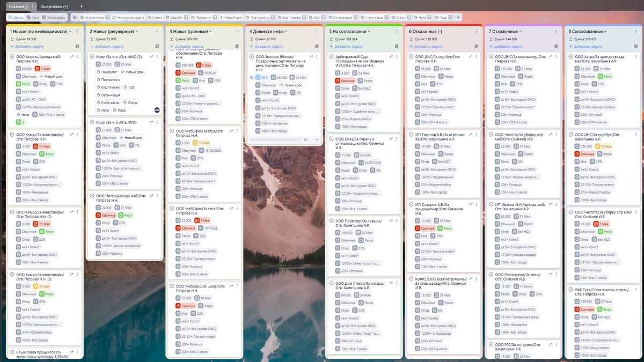Check off the 'ООО Сила/За охрану' task circle
The height and width of the screenshot is (362, 644).
click(331, 139)
